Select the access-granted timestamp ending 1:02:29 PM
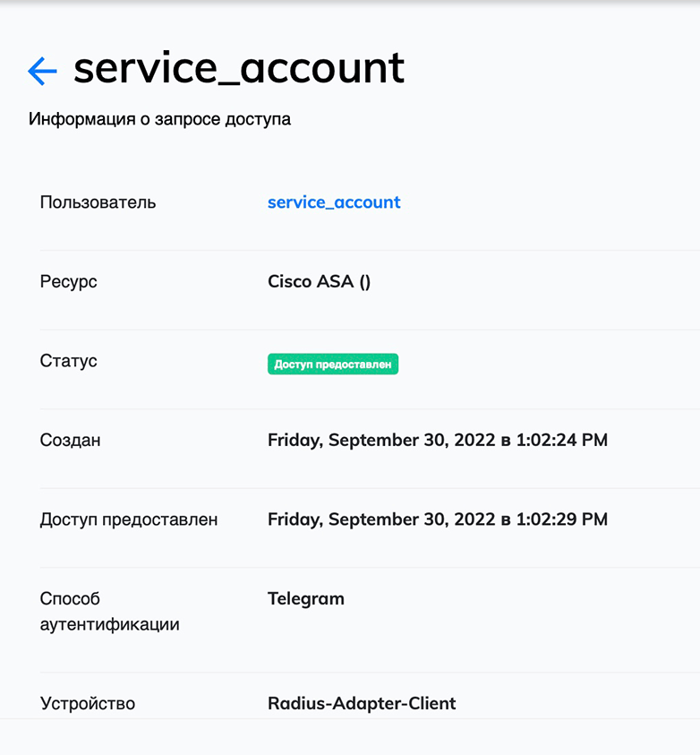 tap(437, 519)
